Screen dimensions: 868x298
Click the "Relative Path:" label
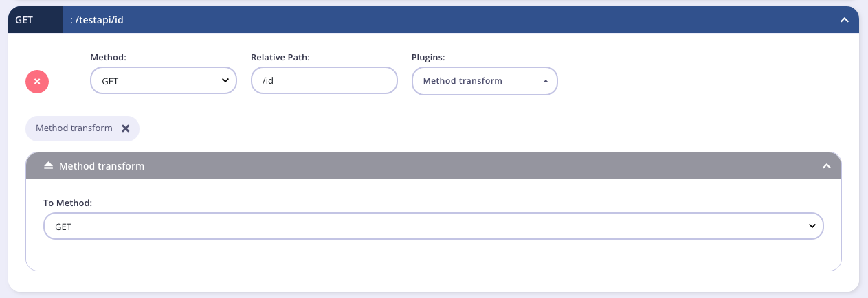pos(280,58)
